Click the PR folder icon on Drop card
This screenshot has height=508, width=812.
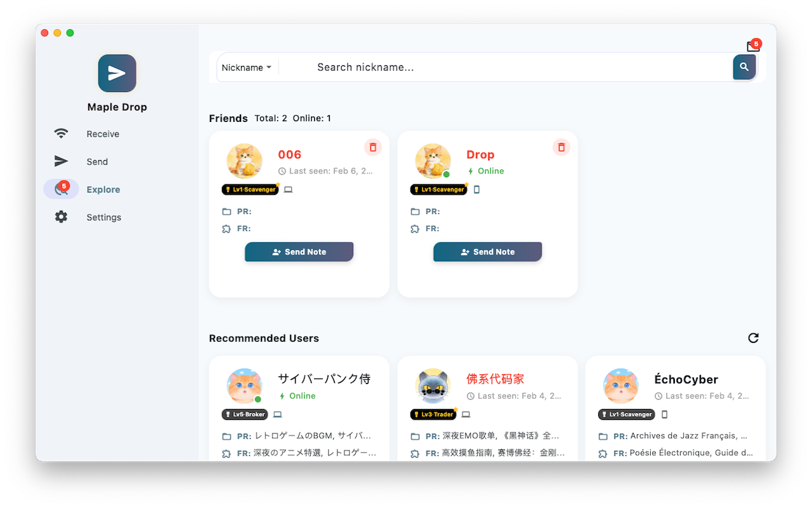(415, 211)
